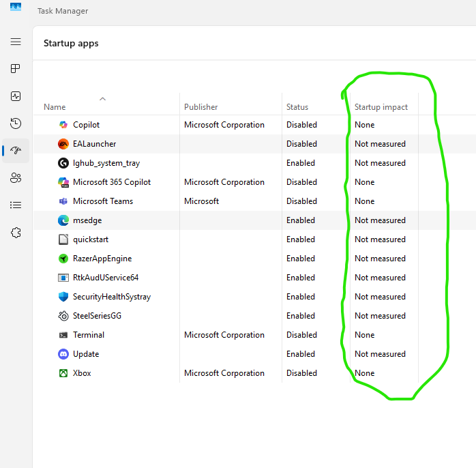Click Enabled status for RazerAppEngine
476x468 pixels.
[301, 259]
